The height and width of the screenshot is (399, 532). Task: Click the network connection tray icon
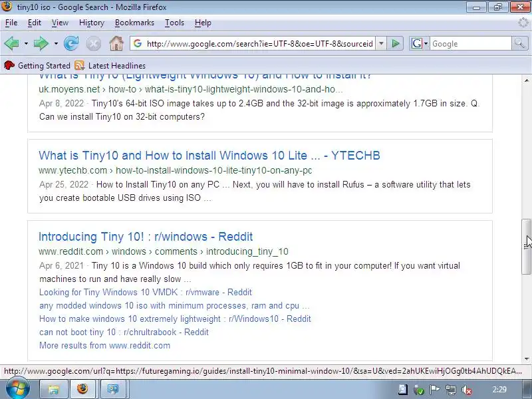451,390
